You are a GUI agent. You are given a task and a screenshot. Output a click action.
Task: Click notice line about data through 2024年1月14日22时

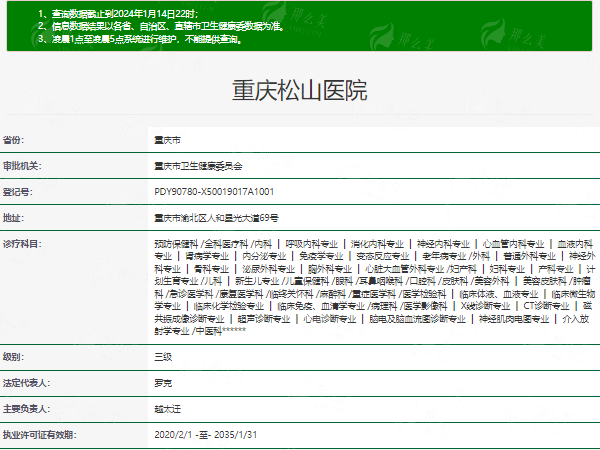click(x=118, y=14)
